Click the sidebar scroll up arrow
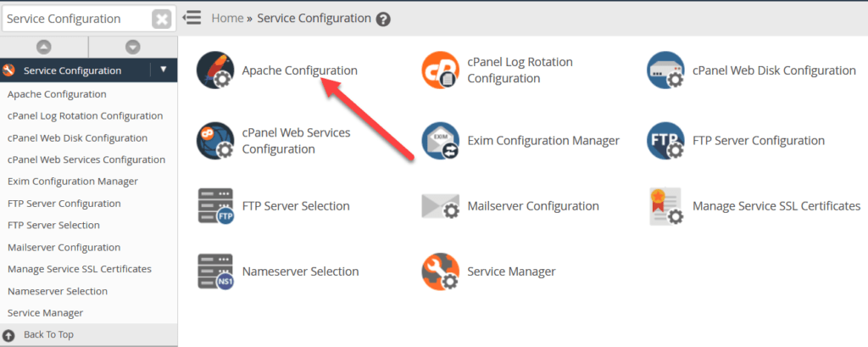This screenshot has width=868, height=347. (44, 48)
